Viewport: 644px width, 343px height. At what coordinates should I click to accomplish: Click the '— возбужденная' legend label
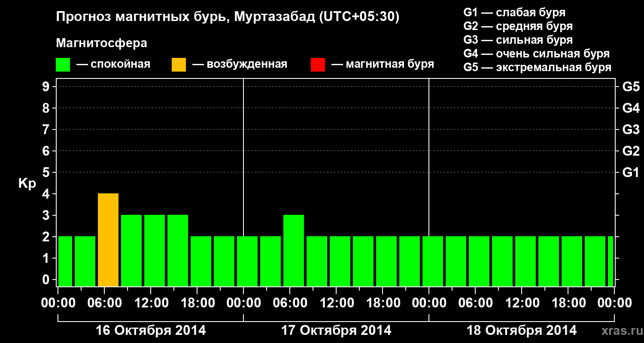pyautogui.click(x=240, y=64)
